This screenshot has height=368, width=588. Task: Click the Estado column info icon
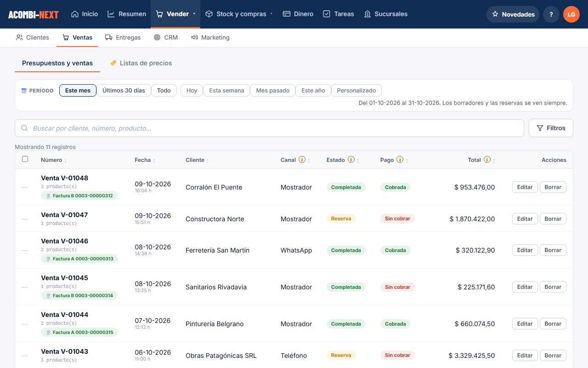coord(351,160)
